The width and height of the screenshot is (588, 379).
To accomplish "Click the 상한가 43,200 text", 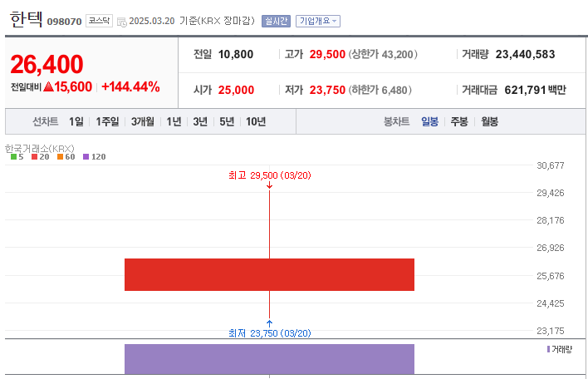I will pyautogui.click(x=383, y=54).
